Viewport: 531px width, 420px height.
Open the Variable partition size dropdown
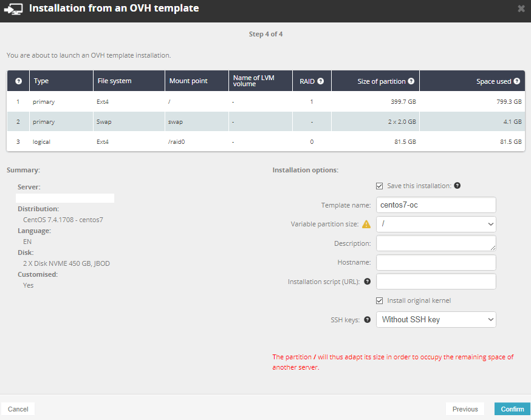click(x=436, y=224)
